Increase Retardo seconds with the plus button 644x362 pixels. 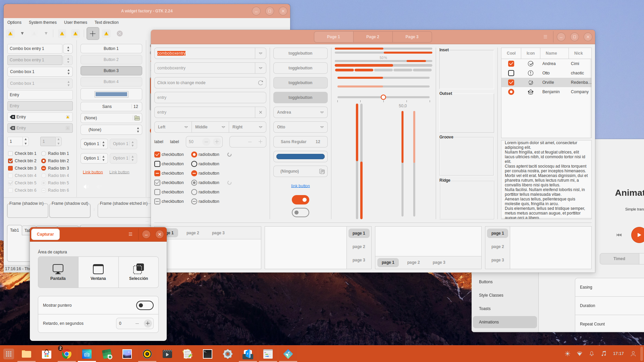[x=148, y=323]
